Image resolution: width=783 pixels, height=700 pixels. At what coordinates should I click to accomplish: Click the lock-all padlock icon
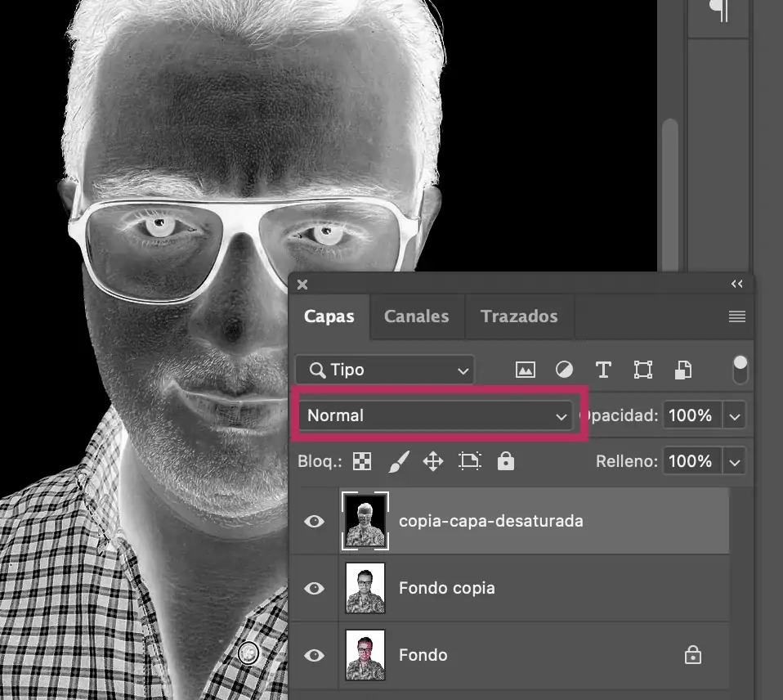tap(505, 461)
